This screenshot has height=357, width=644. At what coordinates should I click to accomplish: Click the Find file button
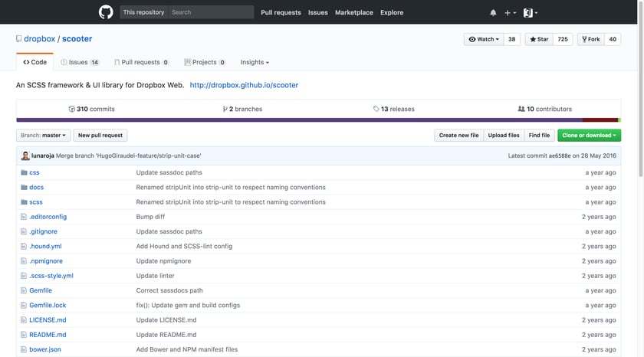[x=539, y=136]
